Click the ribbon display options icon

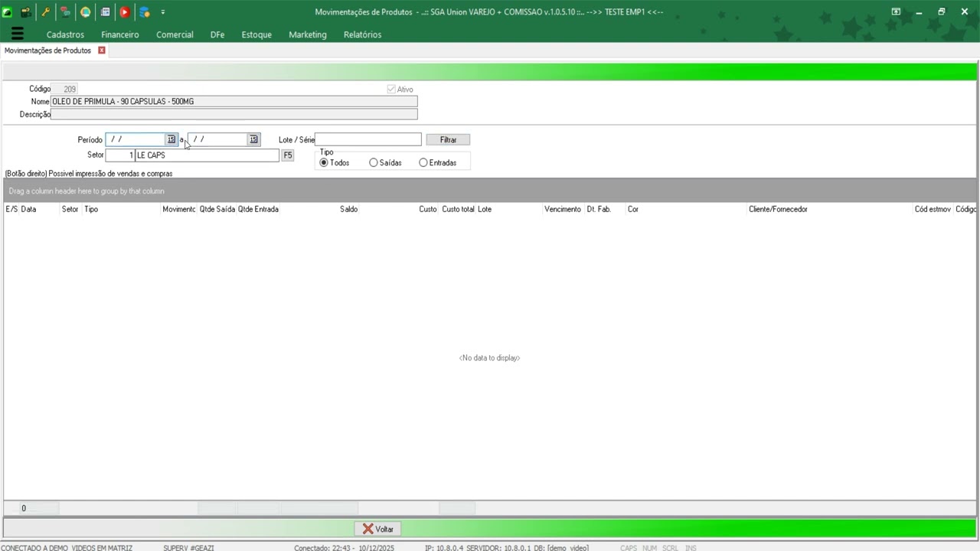(896, 11)
